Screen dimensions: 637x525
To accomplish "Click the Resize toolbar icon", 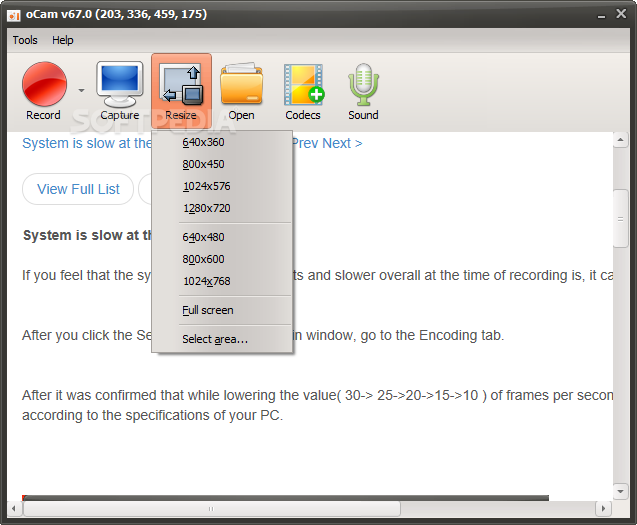I will pyautogui.click(x=182, y=91).
